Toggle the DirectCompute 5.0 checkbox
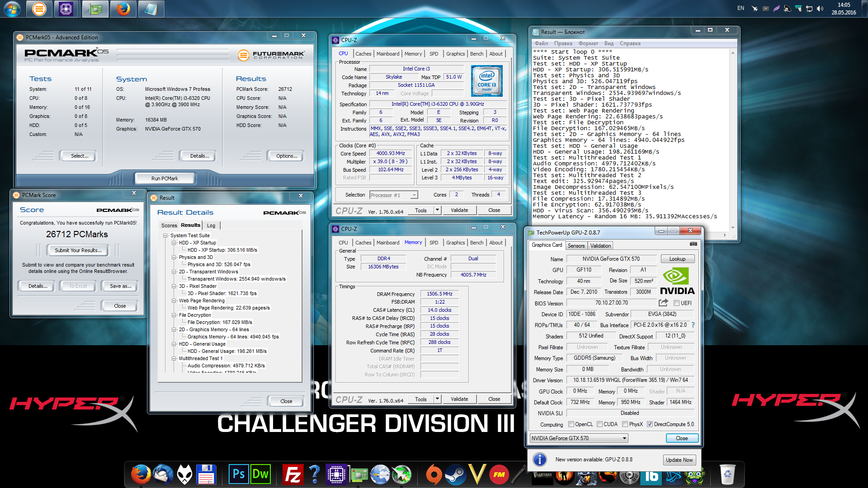The height and width of the screenshot is (488, 868). (x=650, y=424)
